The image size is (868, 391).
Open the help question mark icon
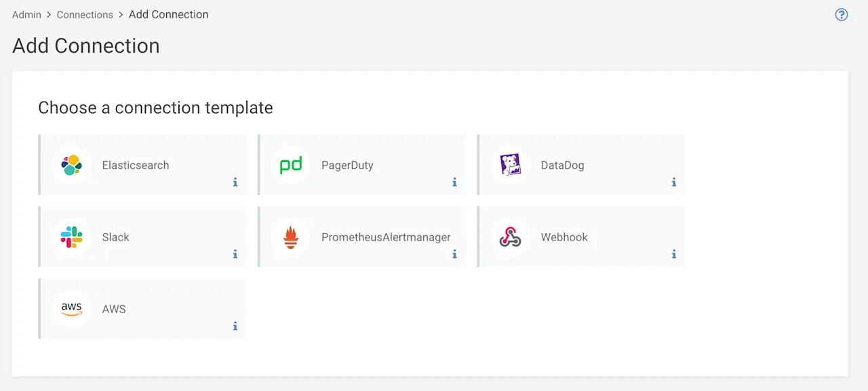tap(841, 14)
